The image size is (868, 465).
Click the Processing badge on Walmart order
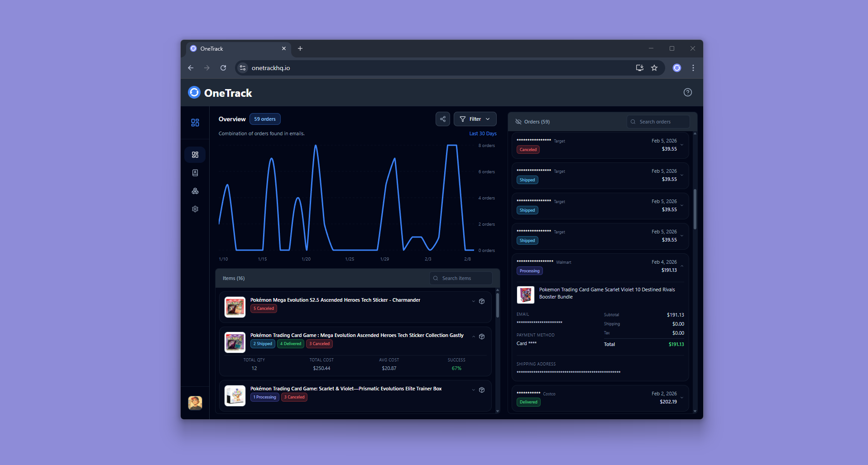(530, 271)
